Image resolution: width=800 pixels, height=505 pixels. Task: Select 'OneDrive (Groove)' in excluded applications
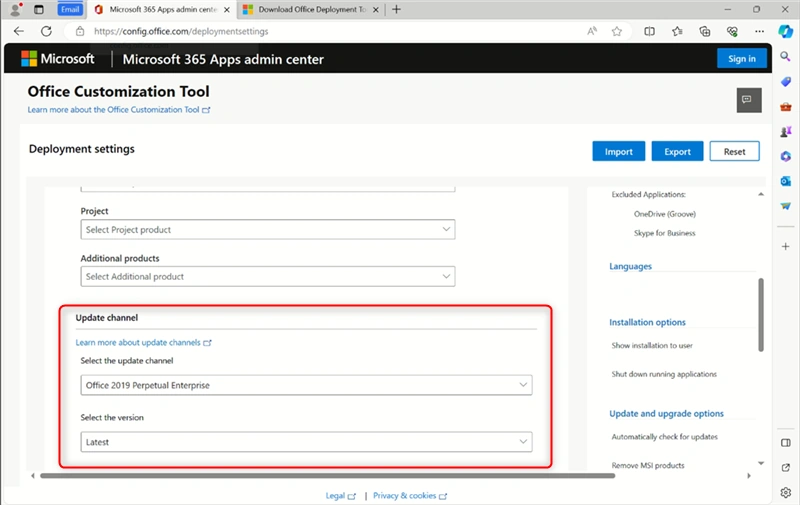tap(665, 214)
